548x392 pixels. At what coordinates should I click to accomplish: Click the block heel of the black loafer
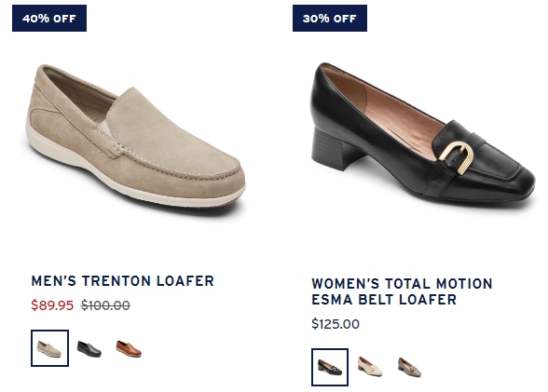point(334,148)
